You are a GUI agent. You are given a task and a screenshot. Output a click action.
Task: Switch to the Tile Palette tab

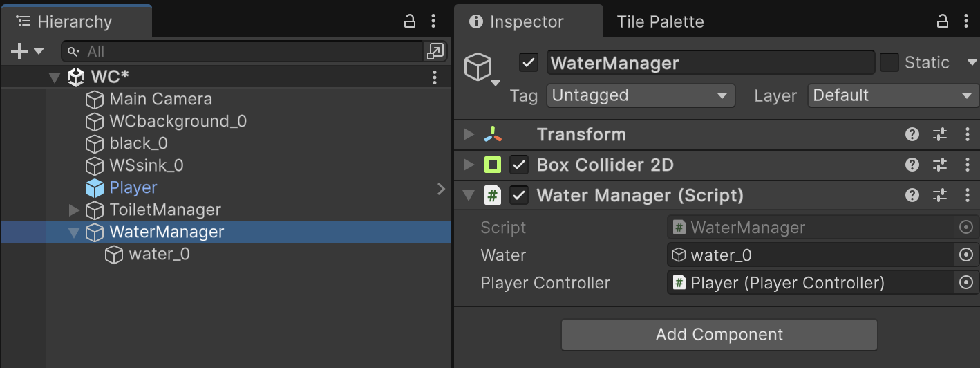click(x=660, y=21)
